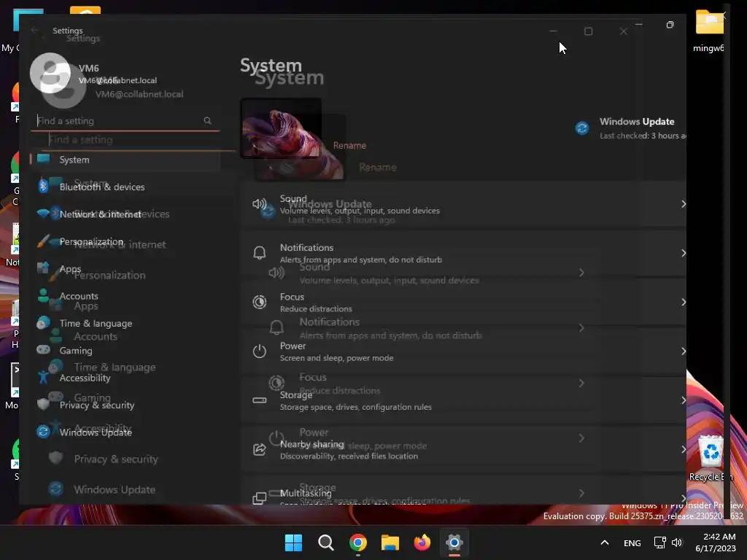Click the search magnifier in Find a setting
The image size is (747, 560).
(x=207, y=120)
